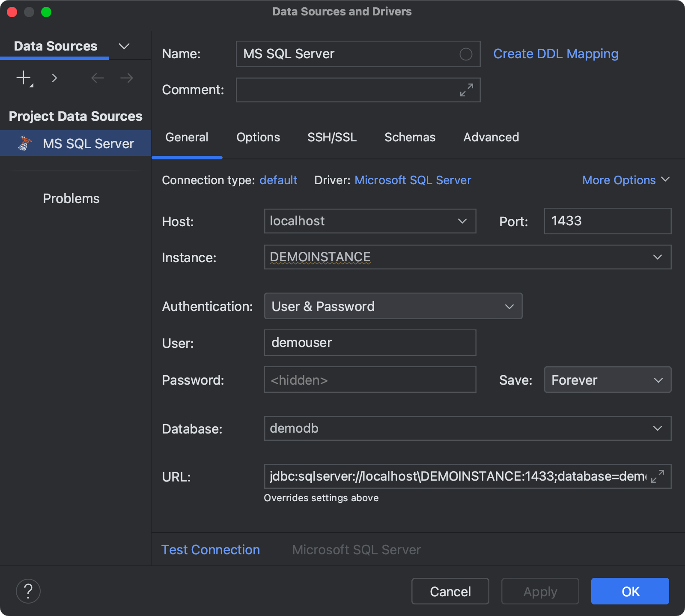685x616 pixels.
Task: Open the help question mark
Action: coord(28,591)
